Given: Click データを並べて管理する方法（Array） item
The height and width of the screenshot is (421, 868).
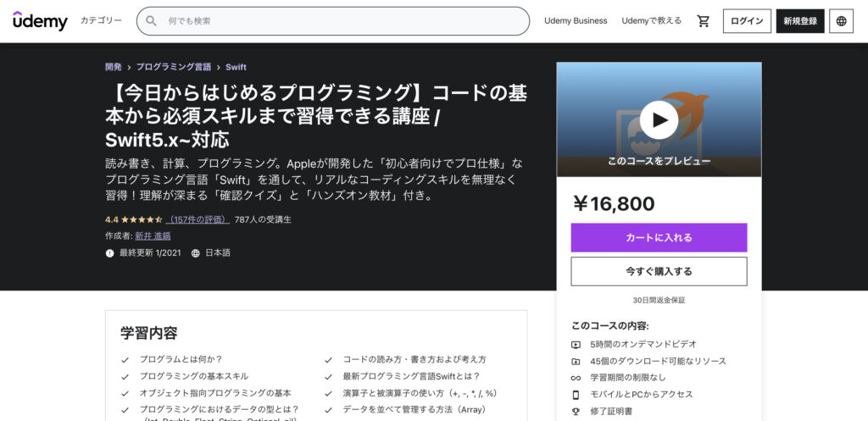Looking at the screenshot, I should [414, 410].
